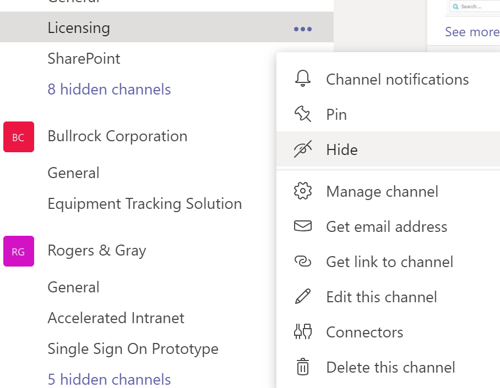Click the pushpin icon next to Pin
The image size is (500, 388).
pyautogui.click(x=303, y=114)
